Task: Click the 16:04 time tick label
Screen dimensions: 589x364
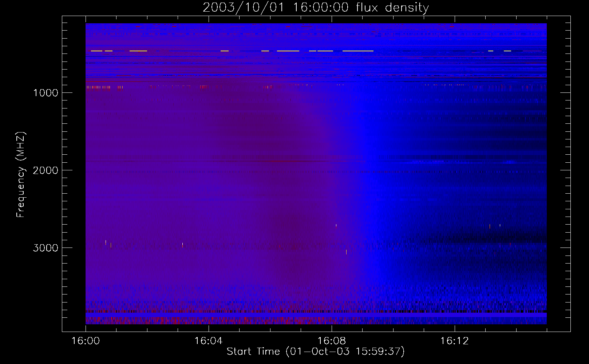Action: click(209, 341)
